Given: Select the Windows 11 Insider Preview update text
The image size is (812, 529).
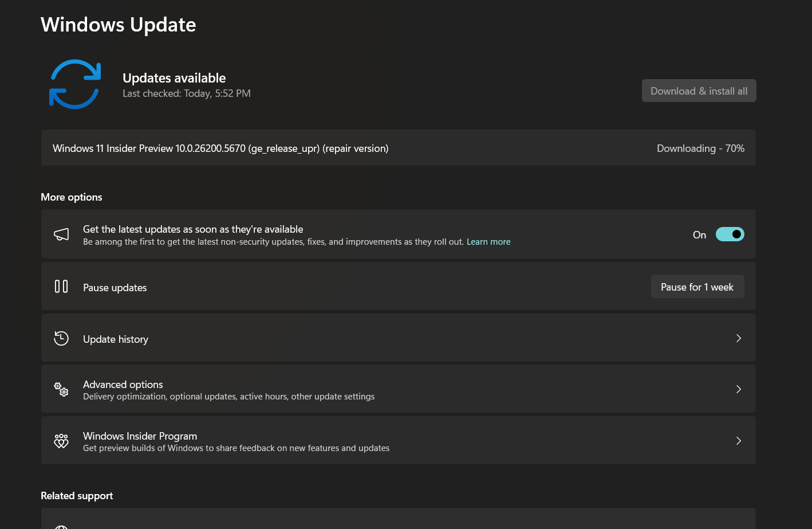Looking at the screenshot, I should click(x=220, y=148).
